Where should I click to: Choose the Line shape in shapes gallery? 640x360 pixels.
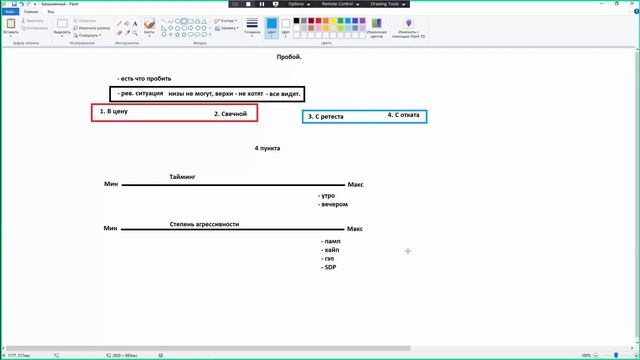164,21
